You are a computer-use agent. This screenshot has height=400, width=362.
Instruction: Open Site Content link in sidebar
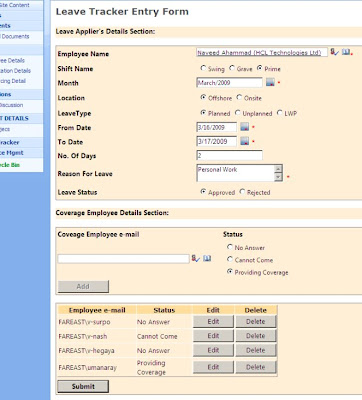click(14, 5)
